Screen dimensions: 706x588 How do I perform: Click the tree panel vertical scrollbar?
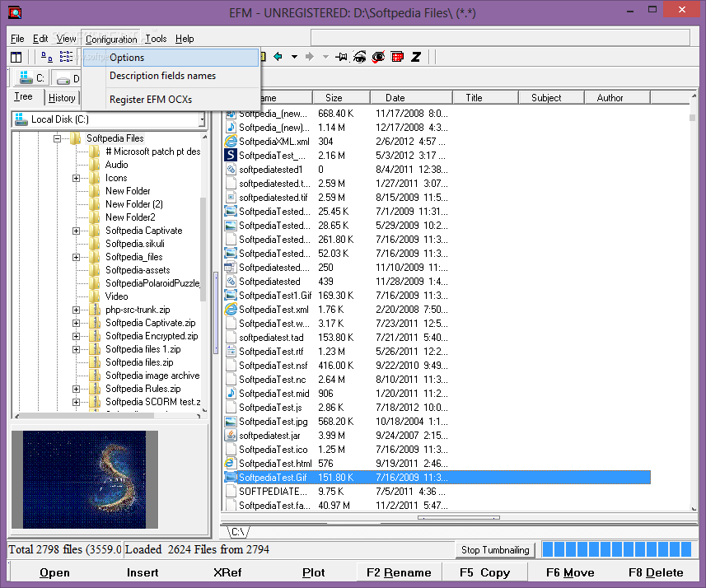click(204, 272)
